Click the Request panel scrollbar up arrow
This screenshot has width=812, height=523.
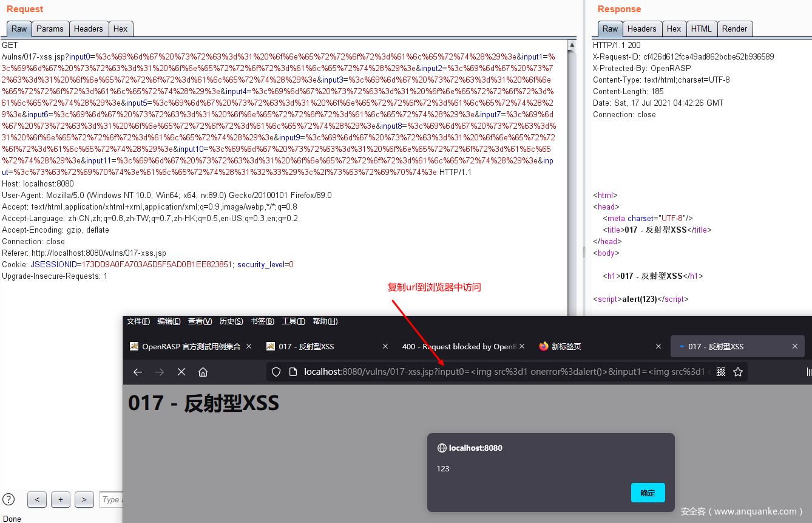(x=572, y=44)
